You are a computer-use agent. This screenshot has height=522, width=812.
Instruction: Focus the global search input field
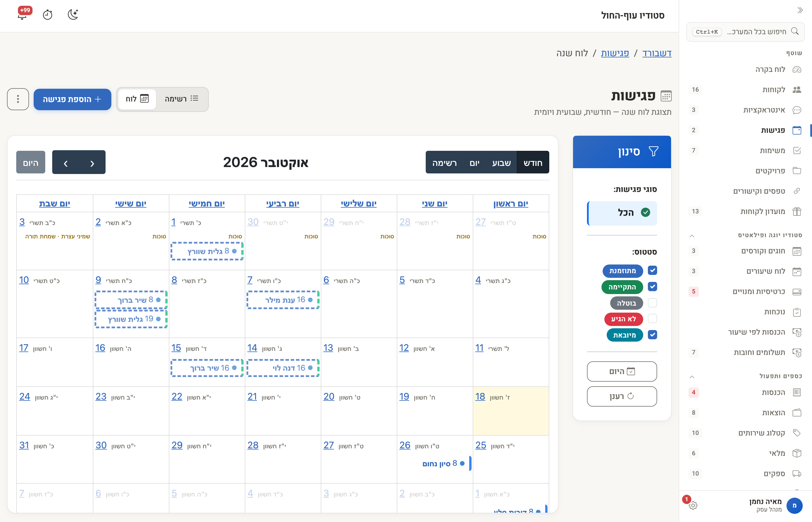(x=745, y=32)
